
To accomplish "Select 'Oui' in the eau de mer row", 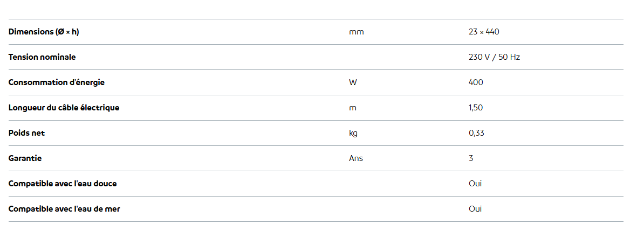I will [x=475, y=209].
